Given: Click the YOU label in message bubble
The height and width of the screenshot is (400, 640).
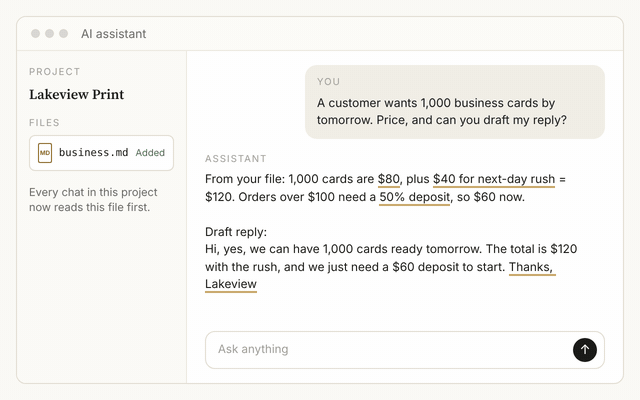Looking at the screenshot, I should coord(328,82).
